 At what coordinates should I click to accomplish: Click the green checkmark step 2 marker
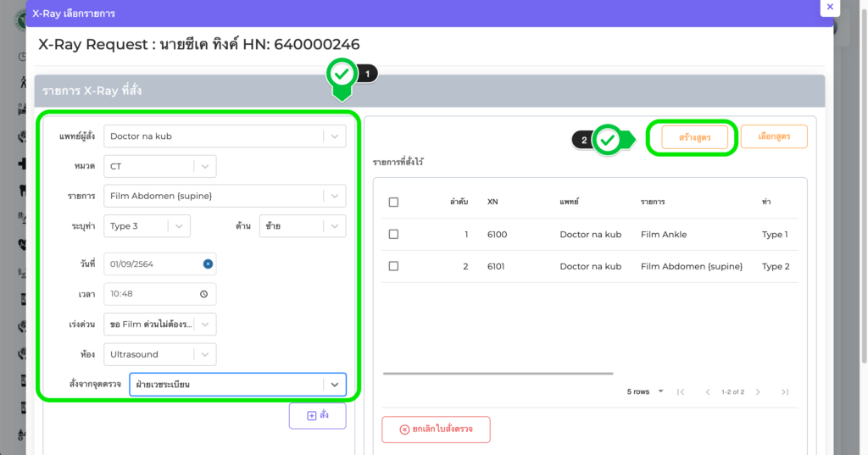pos(607,140)
